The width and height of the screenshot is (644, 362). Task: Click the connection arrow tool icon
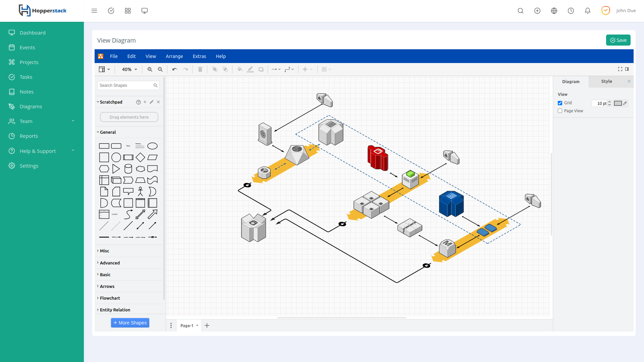point(274,69)
